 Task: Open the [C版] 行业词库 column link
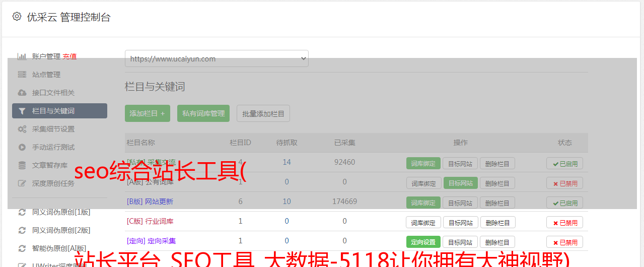point(150,221)
